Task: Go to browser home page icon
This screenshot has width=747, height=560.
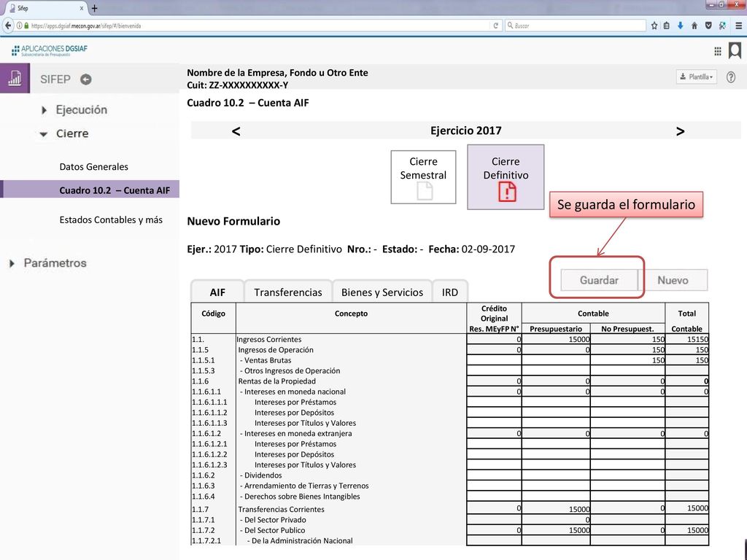Action: coord(694,26)
